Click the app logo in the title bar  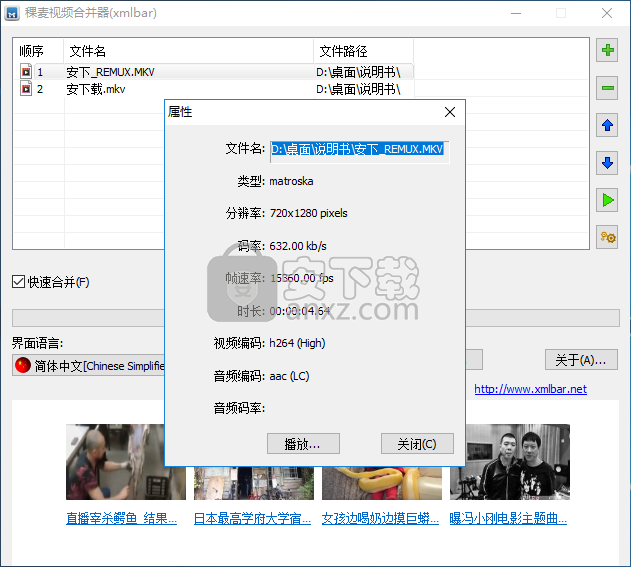12,13
